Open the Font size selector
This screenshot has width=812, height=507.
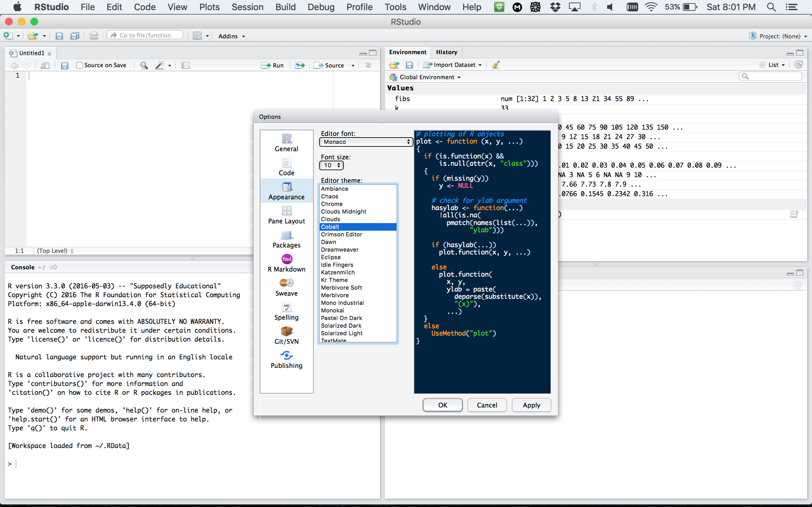[x=331, y=165]
